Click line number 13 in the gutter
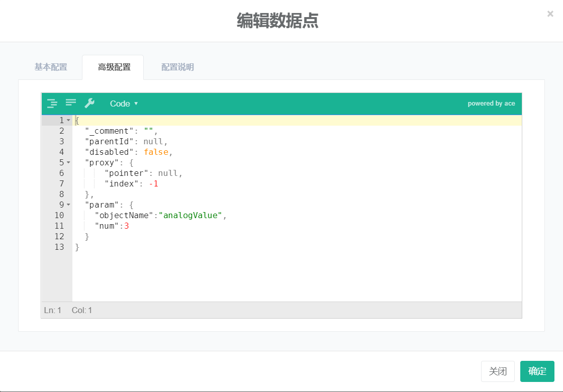Viewport: 563px width, 392px height. 59,247
